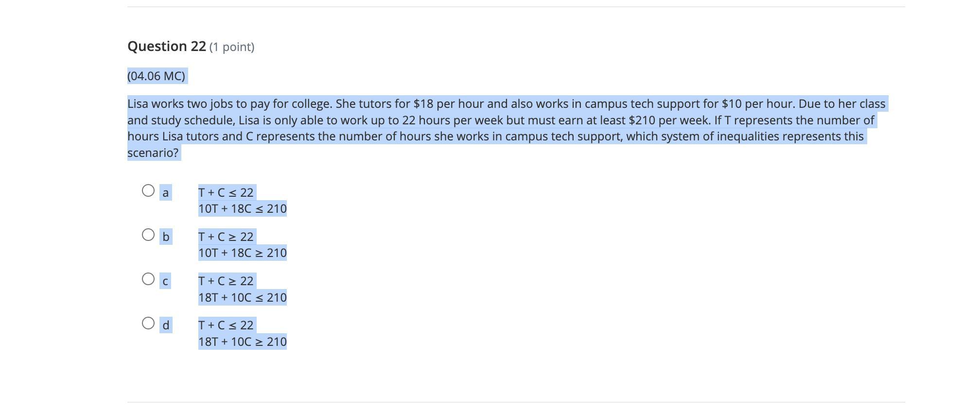The height and width of the screenshot is (410, 980).
Task: Click the '(04.06 MC)' code text
Action: click(x=156, y=76)
